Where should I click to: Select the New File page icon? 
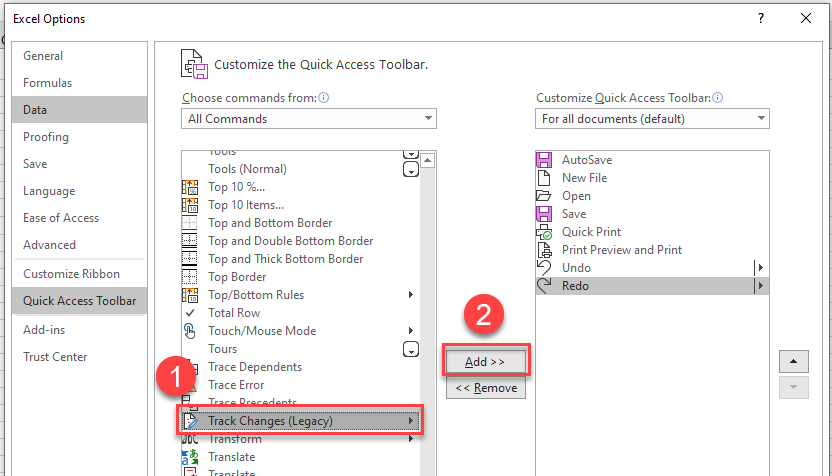544,178
